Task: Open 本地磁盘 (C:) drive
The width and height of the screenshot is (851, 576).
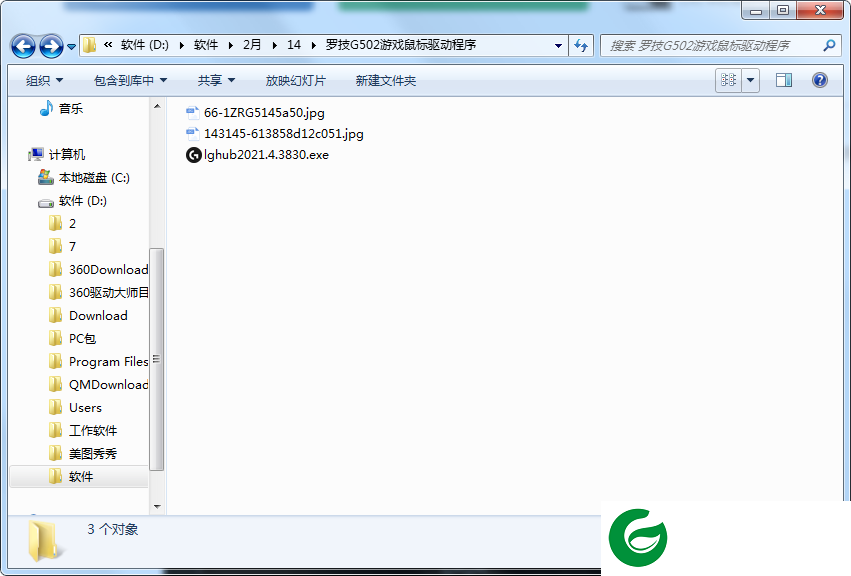Action: [x=94, y=178]
